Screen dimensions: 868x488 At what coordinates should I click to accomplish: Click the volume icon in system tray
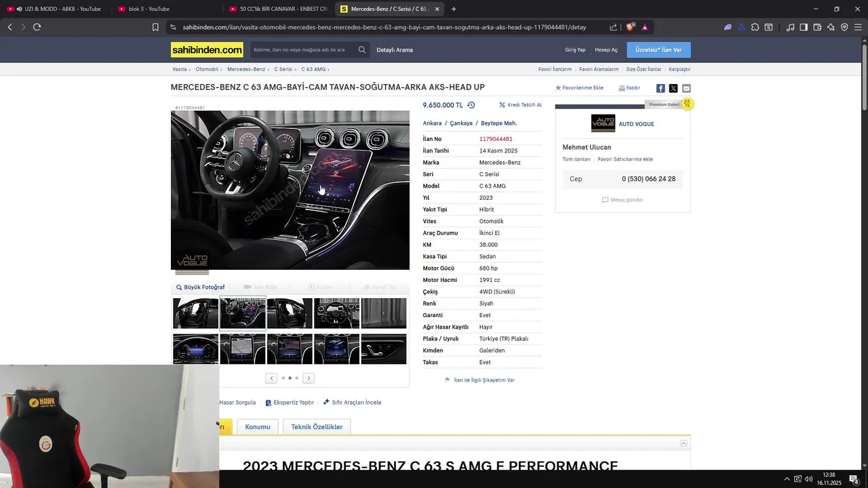click(808, 479)
